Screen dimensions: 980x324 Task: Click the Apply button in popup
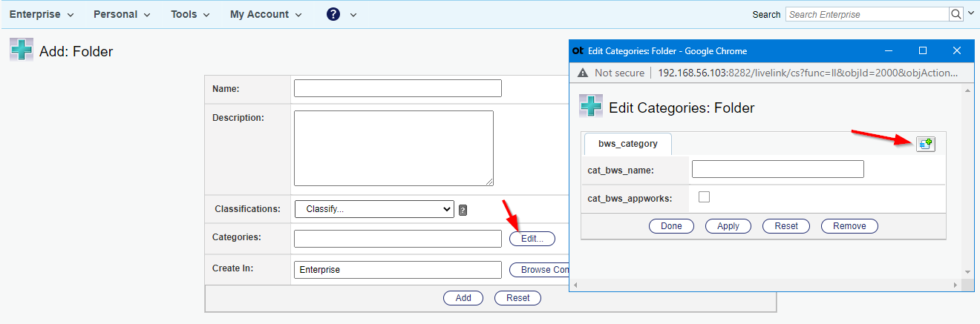point(728,226)
